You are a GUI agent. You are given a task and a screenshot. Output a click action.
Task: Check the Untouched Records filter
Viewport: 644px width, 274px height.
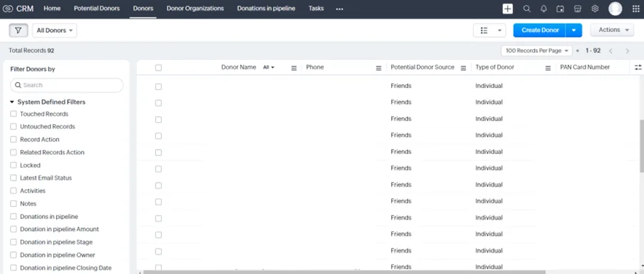(14, 127)
